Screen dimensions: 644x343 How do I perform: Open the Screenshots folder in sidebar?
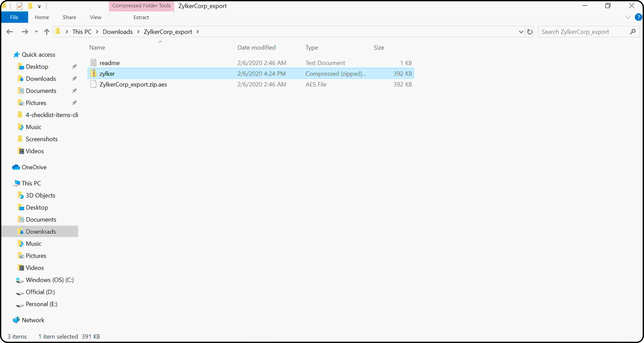(x=41, y=139)
